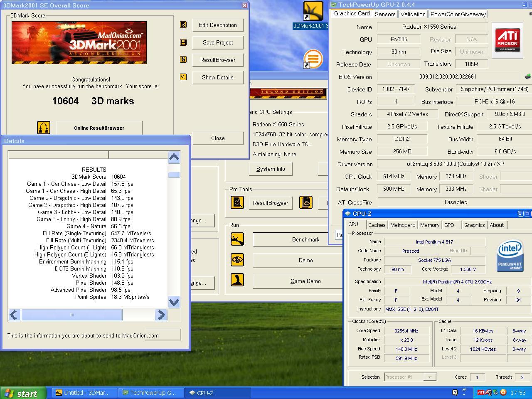
Task: Click the Demo eye icon
Action: point(237,260)
